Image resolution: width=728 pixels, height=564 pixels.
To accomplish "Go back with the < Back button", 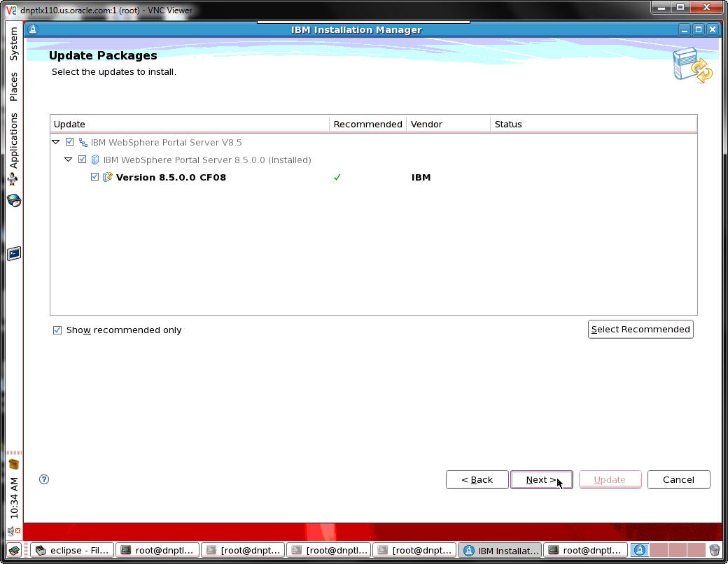I will [x=477, y=479].
